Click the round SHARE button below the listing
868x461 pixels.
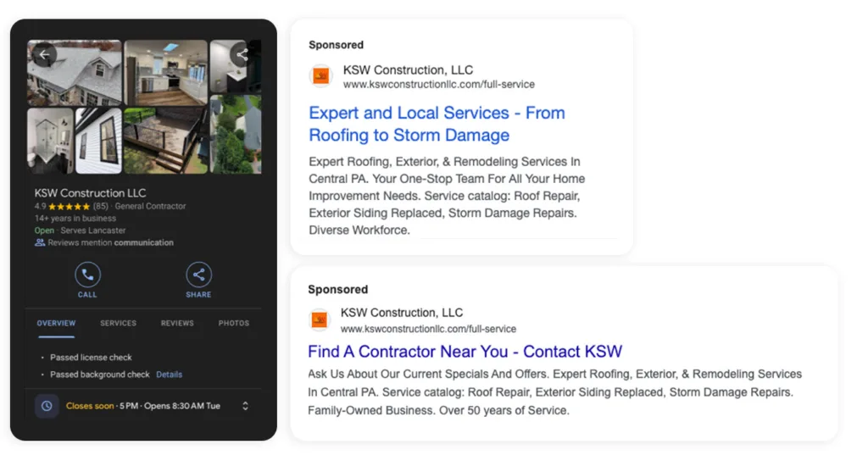pyautogui.click(x=198, y=274)
